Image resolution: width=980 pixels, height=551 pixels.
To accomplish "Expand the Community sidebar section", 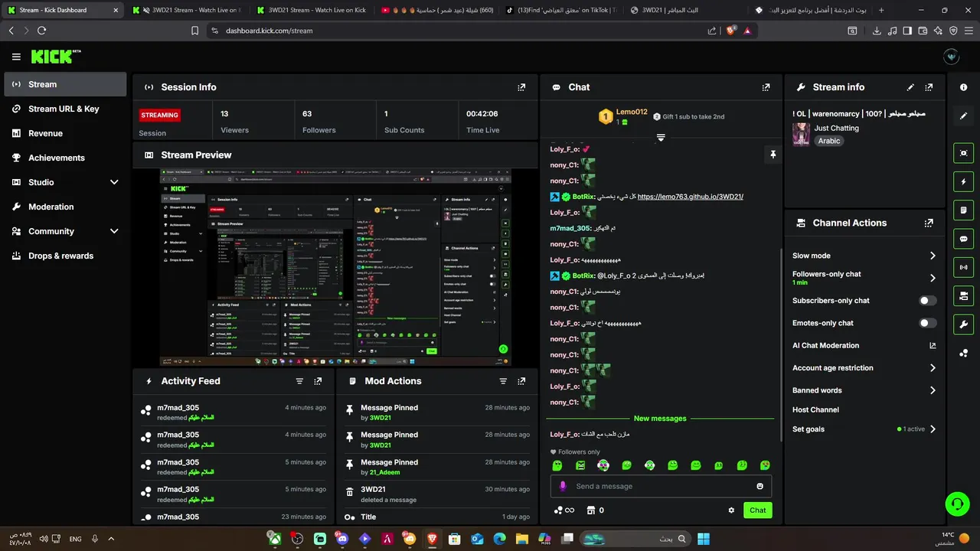I will [x=114, y=231].
